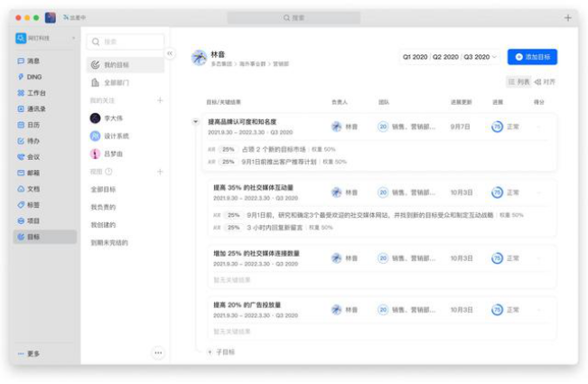Click owner avatar in 提高 20% 的广告投放量 row
The width and height of the screenshot is (588, 384).
336,310
